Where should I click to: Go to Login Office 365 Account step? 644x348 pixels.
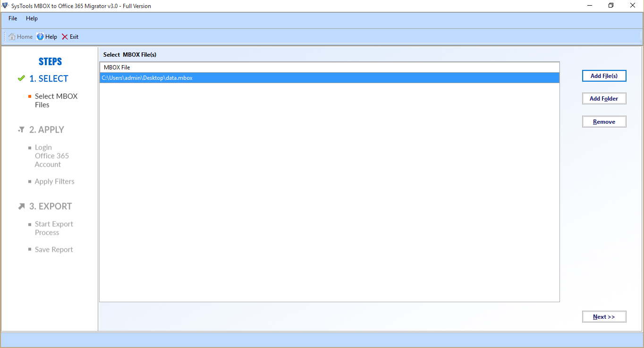51,156
